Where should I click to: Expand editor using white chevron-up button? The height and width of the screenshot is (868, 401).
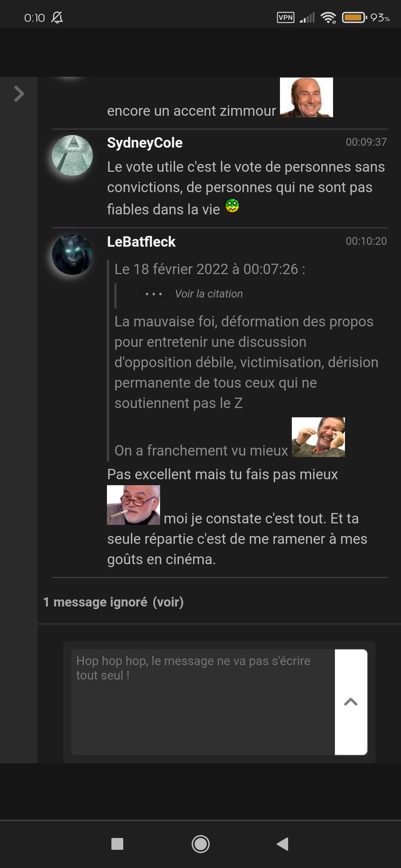click(351, 702)
